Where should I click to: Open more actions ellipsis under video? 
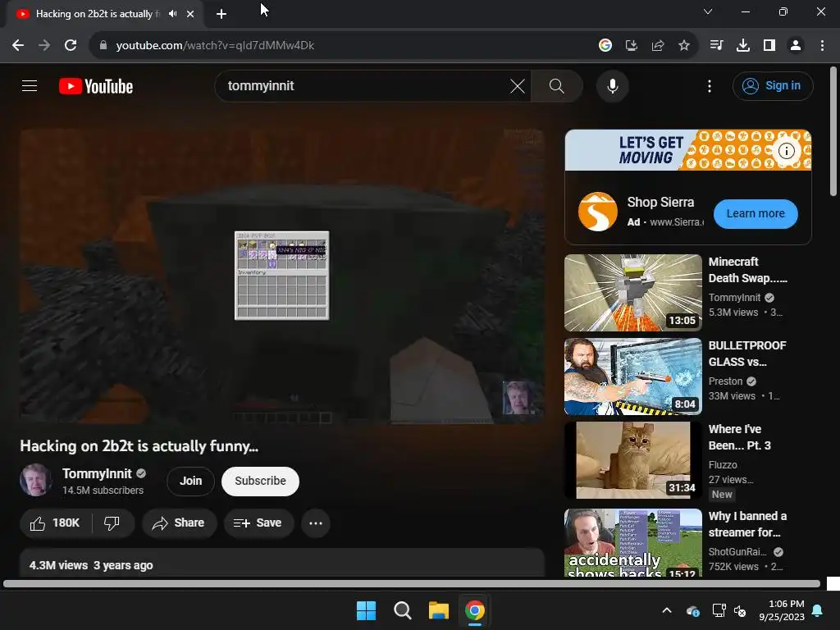coord(316,523)
